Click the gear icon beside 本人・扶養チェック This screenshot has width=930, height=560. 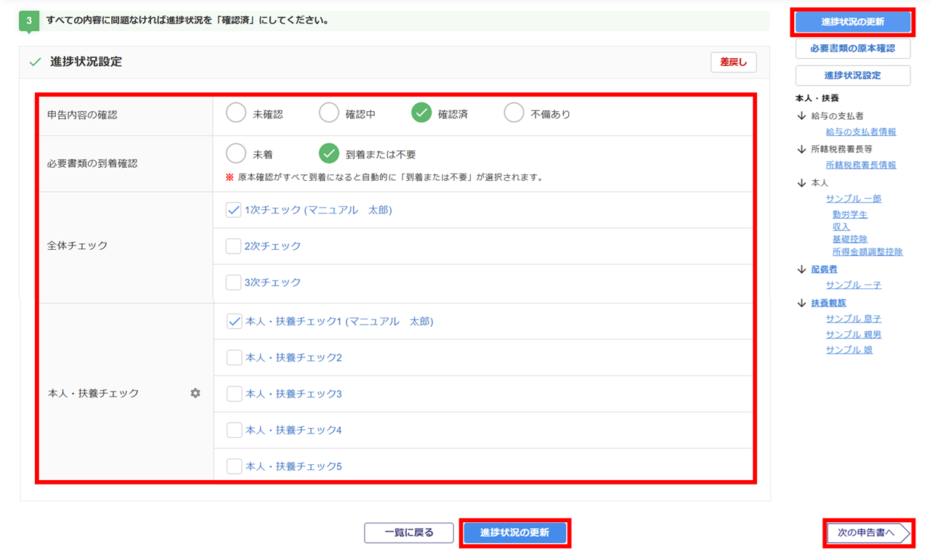[x=195, y=393]
